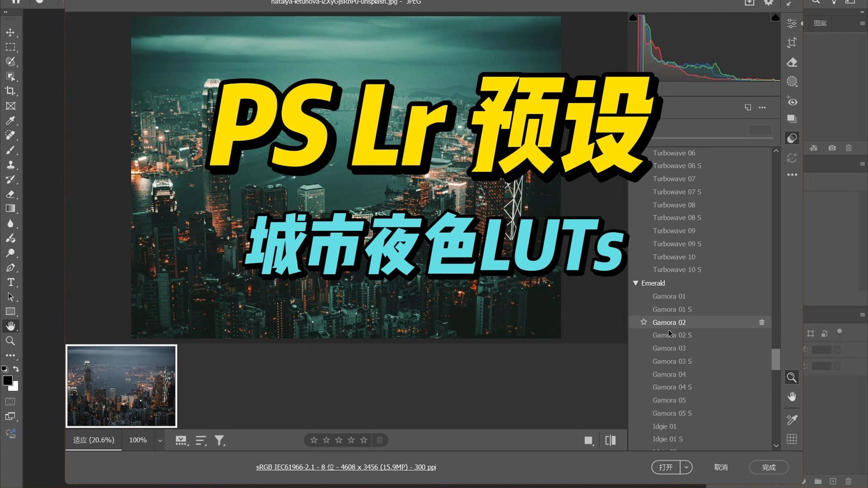Open Camera Raw healing eraser icon
This screenshot has width=868, height=488.
point(792,62)
